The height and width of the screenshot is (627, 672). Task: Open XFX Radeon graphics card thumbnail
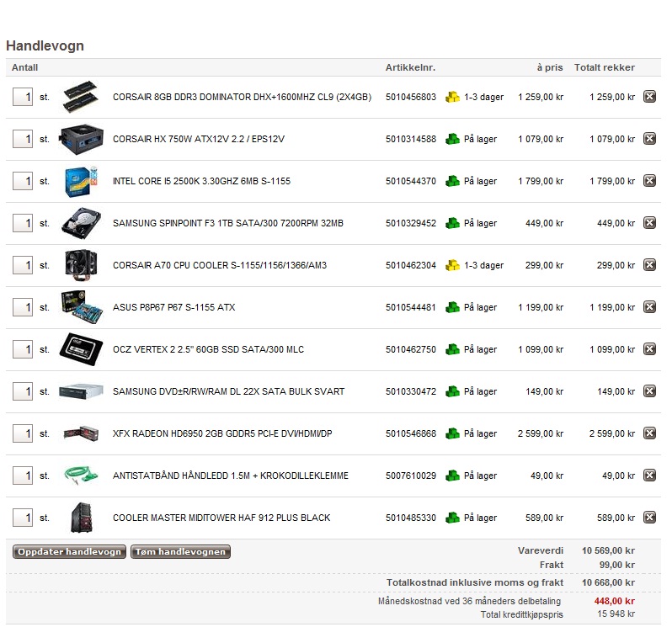pos(81,433)
